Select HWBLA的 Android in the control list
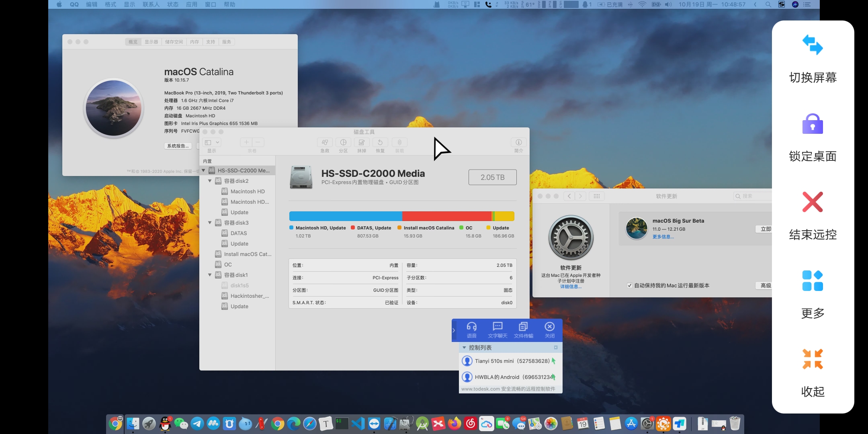Viewport: 868px width, 434px height. [x=510, y=377]
